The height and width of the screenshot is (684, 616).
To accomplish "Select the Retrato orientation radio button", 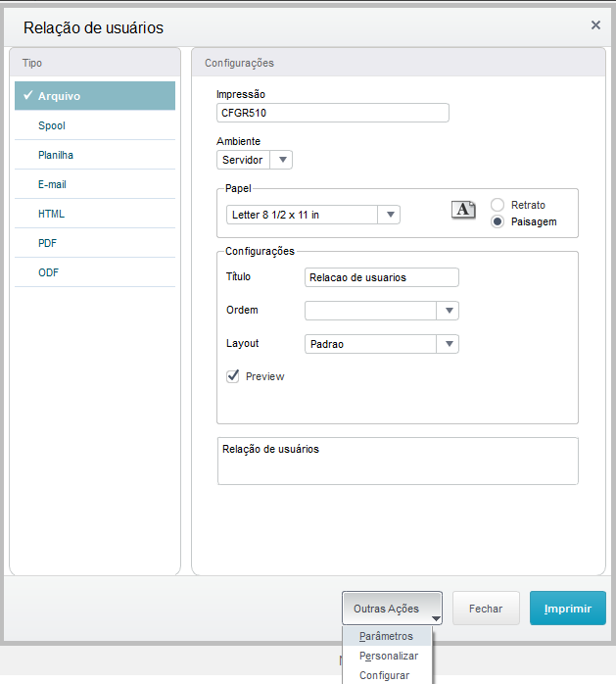I will tap(498, 205).
